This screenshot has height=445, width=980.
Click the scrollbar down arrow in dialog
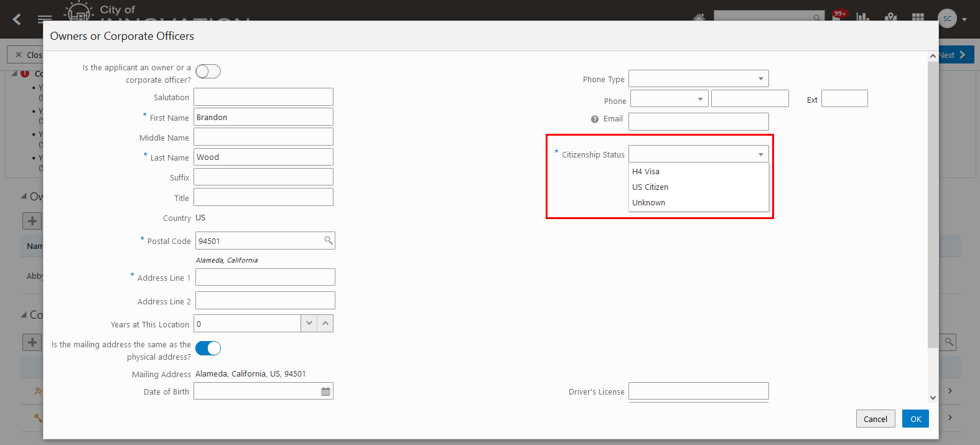point(933,397)
